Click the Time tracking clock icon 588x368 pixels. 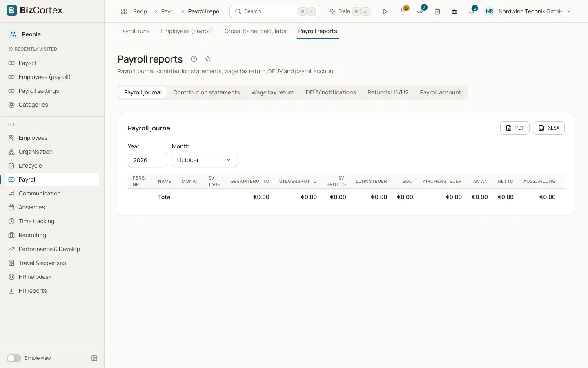[11, 221]
